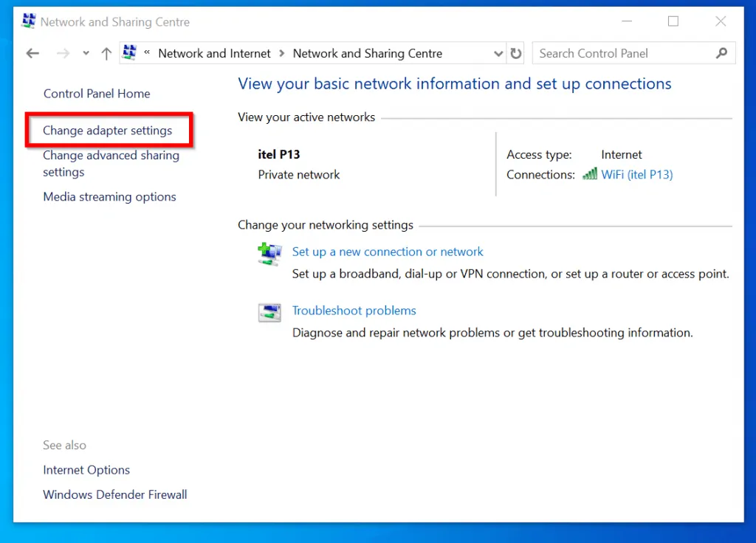This screenshot has width=756, height=543.
Task: Expand the breadcrumb arrow after Network and Internet
Action: tap(281, 53)
